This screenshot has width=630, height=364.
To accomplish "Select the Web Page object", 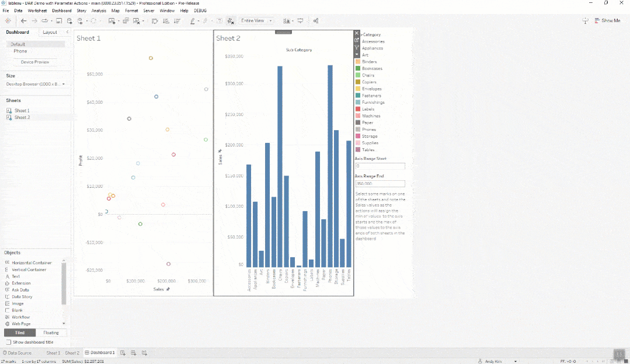I will tap(21, 324).
